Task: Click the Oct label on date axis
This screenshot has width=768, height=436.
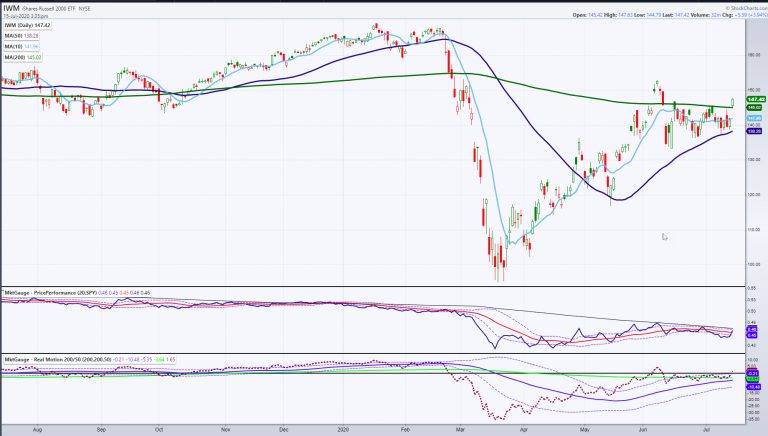Action: click(x=159, y=430)
